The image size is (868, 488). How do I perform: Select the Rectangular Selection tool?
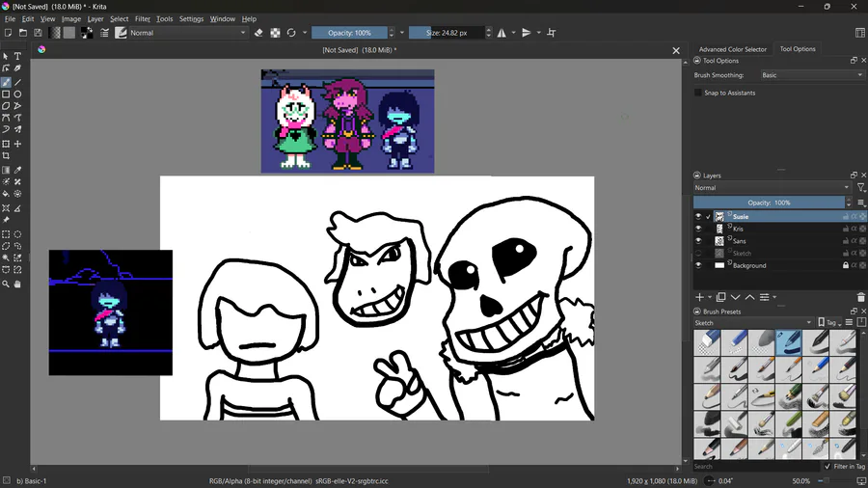pyautogui.click(x=6, y=234)
